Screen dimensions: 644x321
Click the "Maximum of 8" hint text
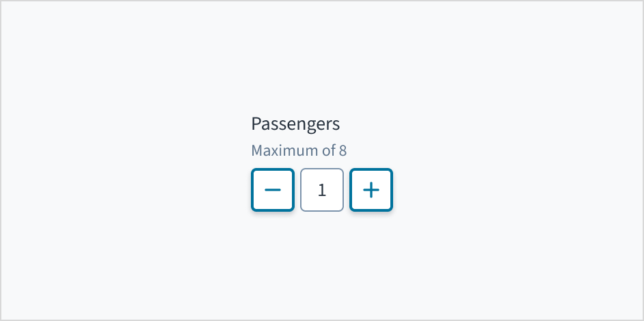pos(299,150)
